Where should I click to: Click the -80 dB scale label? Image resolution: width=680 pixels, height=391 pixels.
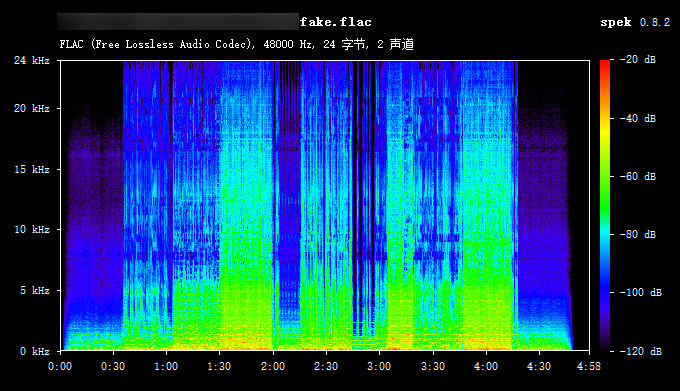(638, 235)
